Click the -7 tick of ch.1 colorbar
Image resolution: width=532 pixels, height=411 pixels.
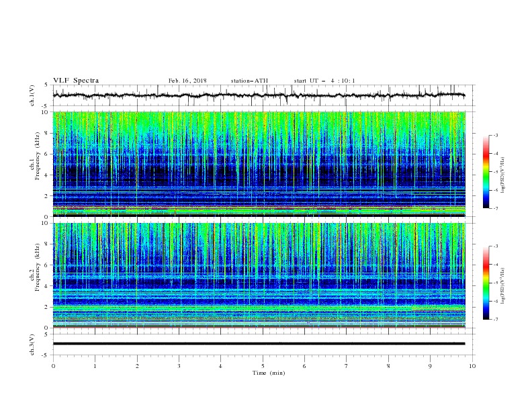point(495,208)
